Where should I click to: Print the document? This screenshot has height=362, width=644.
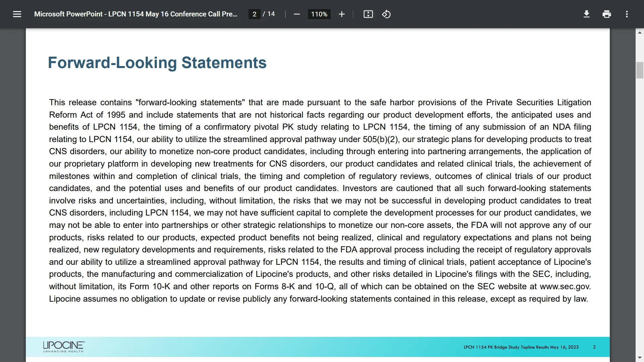(606, 14)
